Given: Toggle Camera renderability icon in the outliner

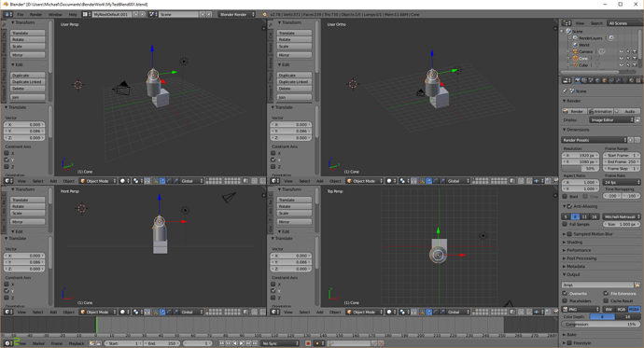Looking at the screenshot, I should point(635,51).
